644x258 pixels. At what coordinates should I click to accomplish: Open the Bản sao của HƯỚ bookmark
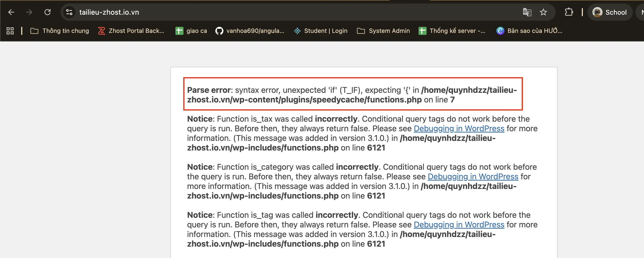click(x=530, y=31)
